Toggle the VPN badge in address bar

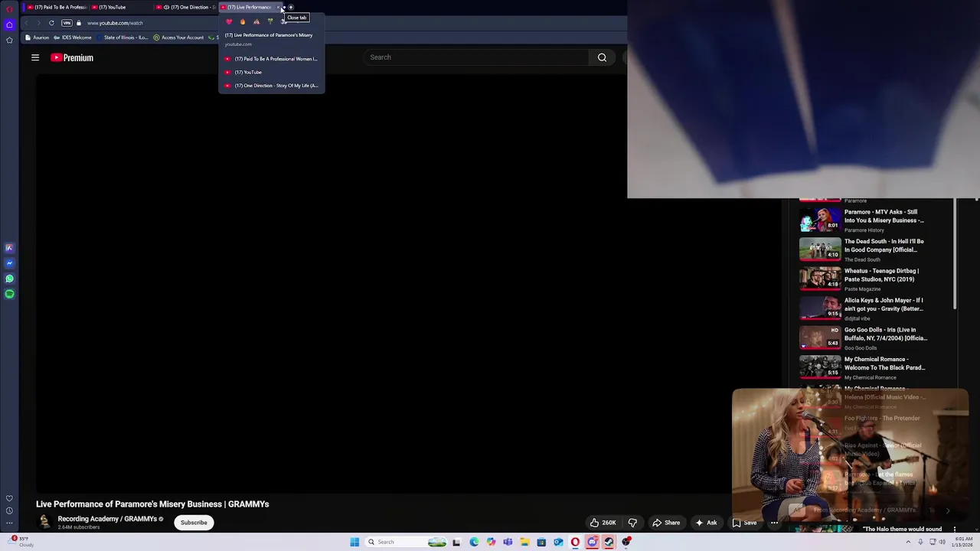point(67,23)
